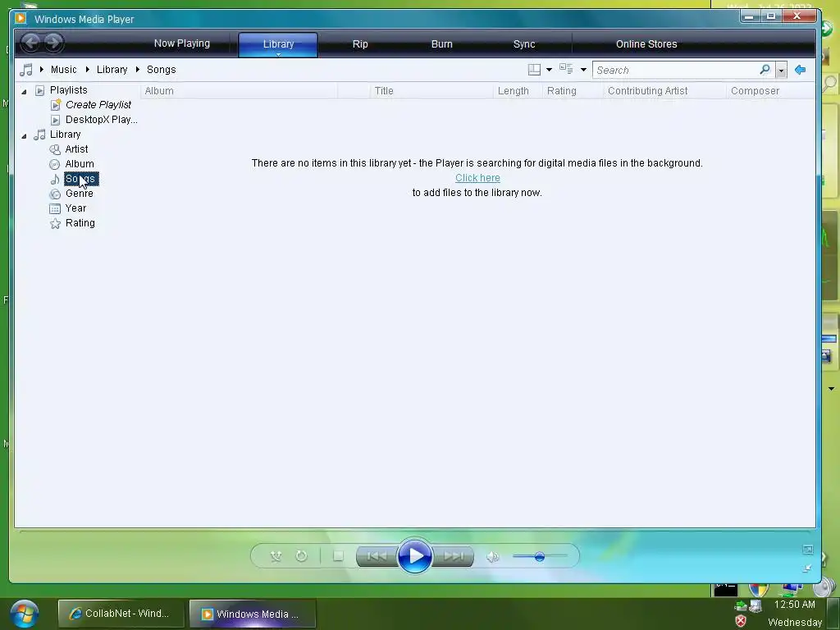The height and width of the screenshot is (630, 840).
Task: Open the Windows Start orb
Action: pos(24,614)
